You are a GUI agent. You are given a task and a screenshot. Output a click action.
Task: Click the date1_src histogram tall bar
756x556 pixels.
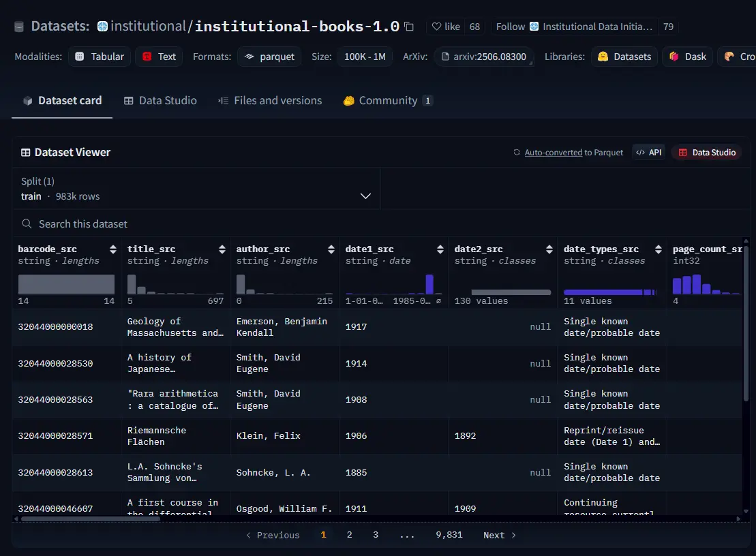429,284
